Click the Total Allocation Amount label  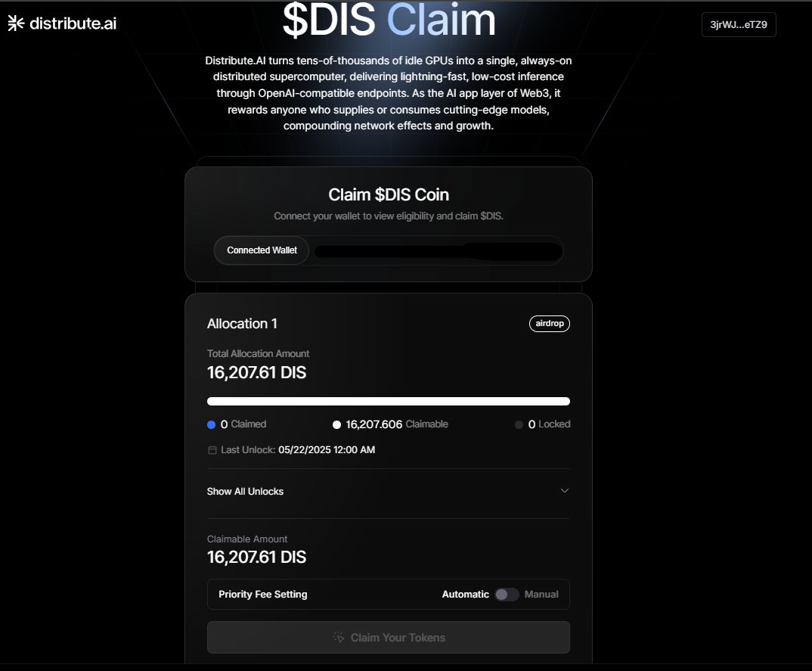pyautogui.click(x=258, y=353)
